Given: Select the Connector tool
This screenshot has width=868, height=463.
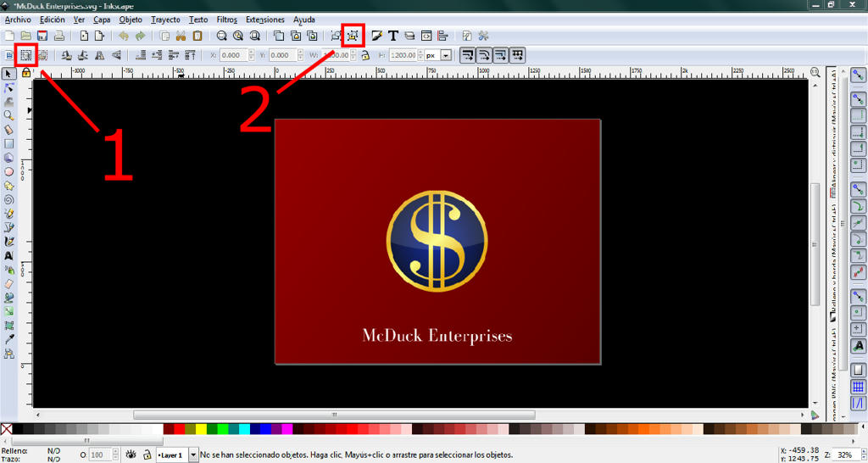Looking at the screenshot, I should tap(8, 354).
